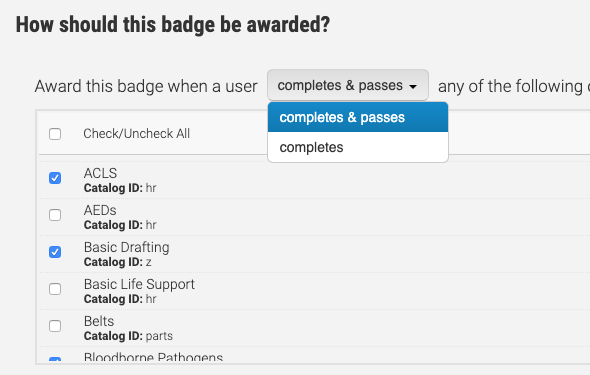Click the dropdown caret arrow icon
The height and width of the screenshot is (375, 590).
coord(413,87)
